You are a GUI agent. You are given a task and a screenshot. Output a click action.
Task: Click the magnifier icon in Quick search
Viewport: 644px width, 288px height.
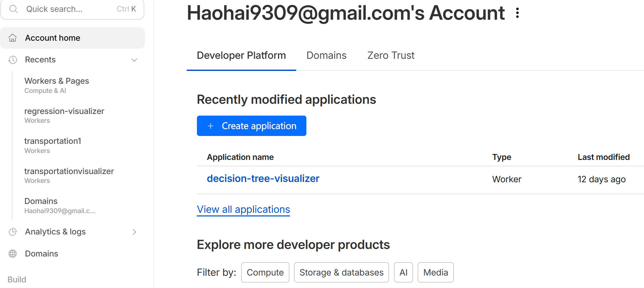point(13,9)
